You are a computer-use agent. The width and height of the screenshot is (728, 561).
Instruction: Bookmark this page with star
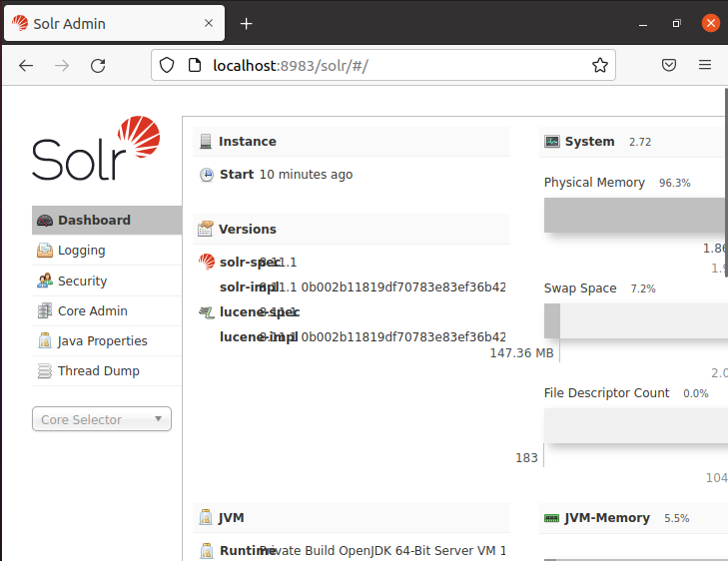click(600, 66)
